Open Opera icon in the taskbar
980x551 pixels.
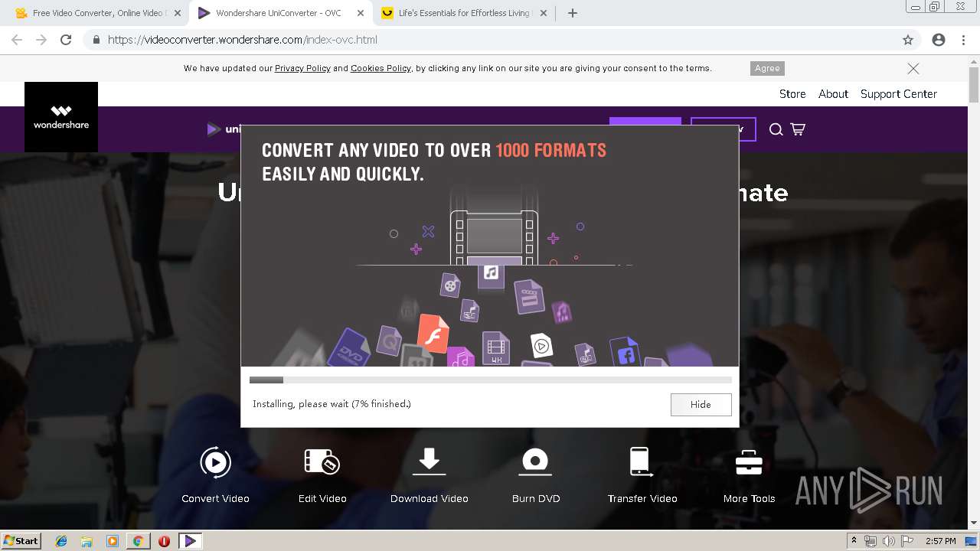tap(164, 541)
